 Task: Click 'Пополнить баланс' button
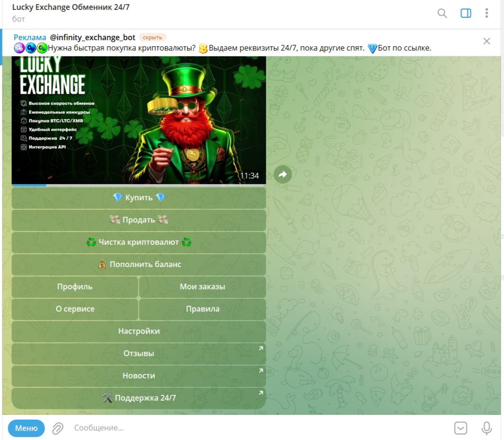[x=139, y=264]
